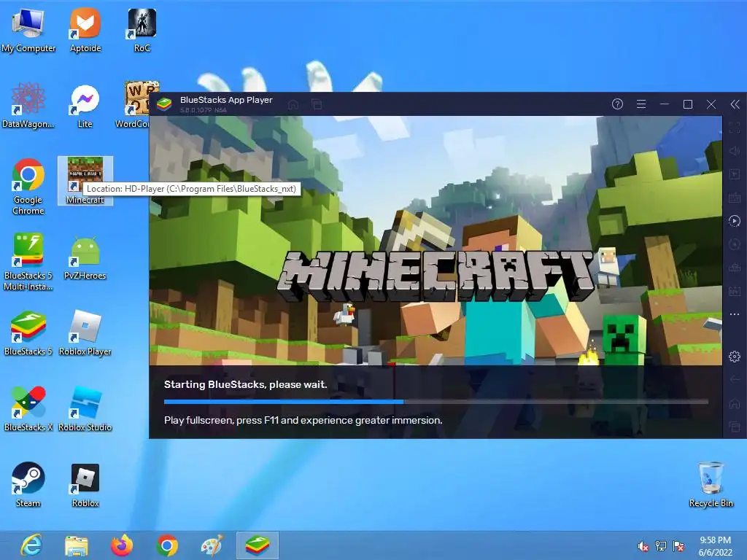Click recent apps icon in BlueStacks sidebar
Screen dimensions: 747x560
[734, 426]
